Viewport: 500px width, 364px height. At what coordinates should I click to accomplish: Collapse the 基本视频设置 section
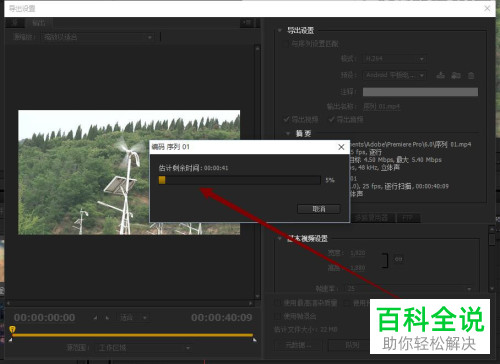click(280, 238)
